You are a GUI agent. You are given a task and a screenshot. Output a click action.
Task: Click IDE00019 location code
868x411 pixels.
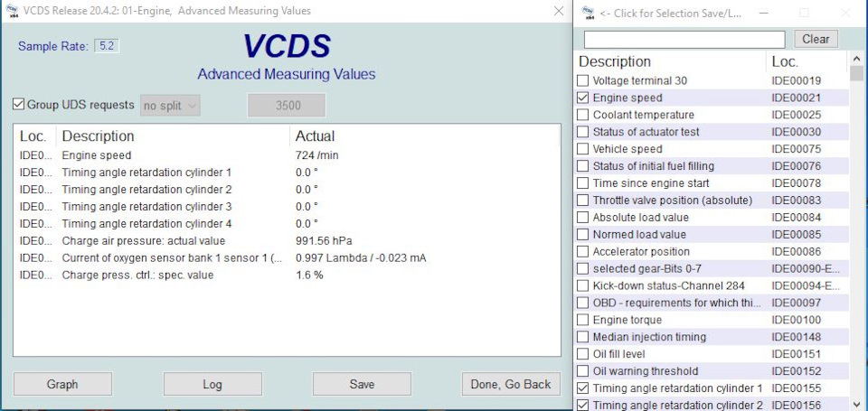(x=796, y=80)
